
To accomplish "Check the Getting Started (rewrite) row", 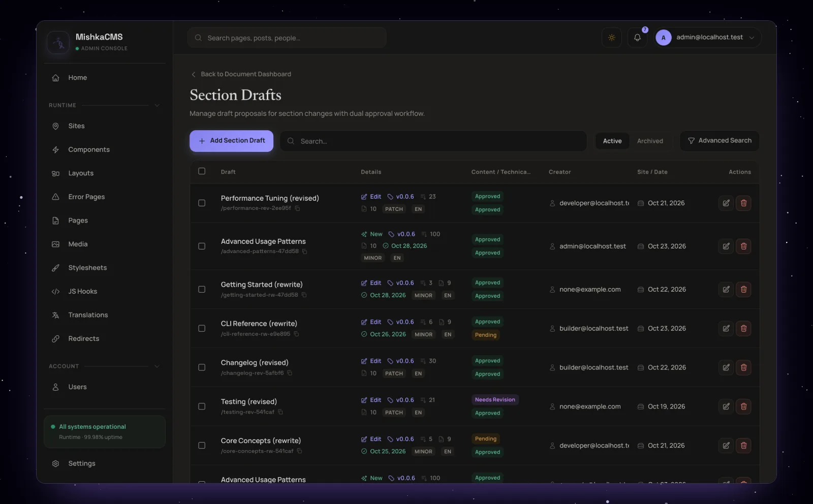I will pos(202,290).
